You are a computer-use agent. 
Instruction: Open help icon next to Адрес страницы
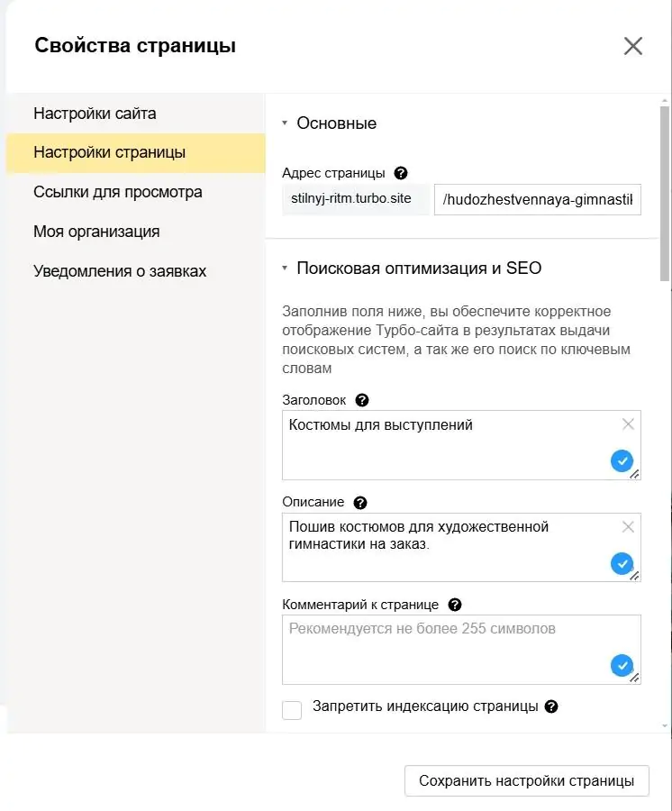(401, 173)
